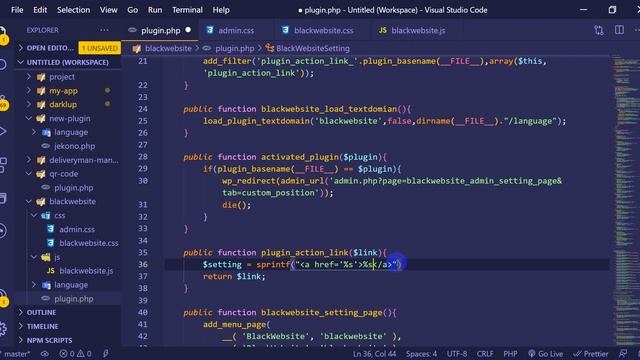The image size is (640, 360).
Task: Click the eye sync icon in status bar
Action: (44, 354)
